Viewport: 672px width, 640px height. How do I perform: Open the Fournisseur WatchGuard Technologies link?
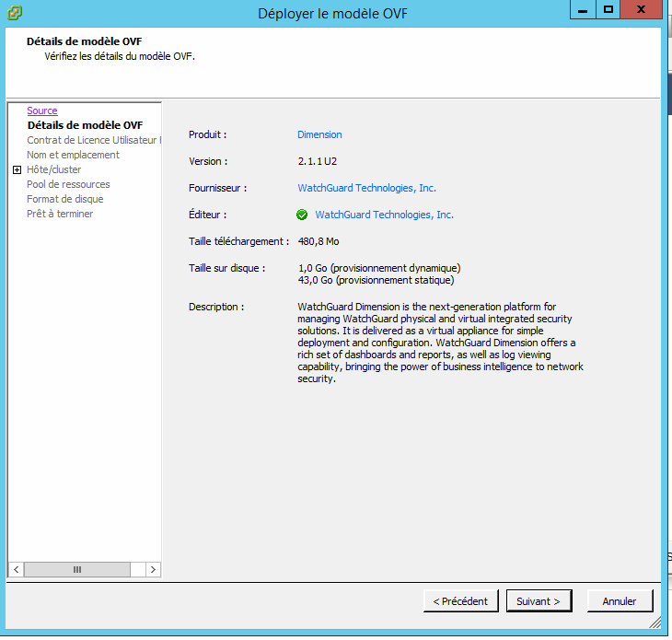pyautogui.click(x=367, y=188)
